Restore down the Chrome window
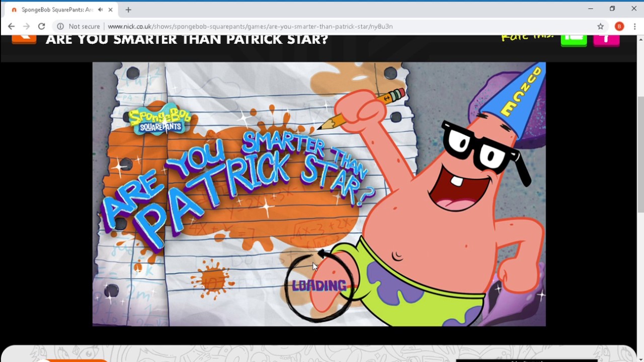Image resolution: width=644 pixels, height=362 pixels. point(612,9)
